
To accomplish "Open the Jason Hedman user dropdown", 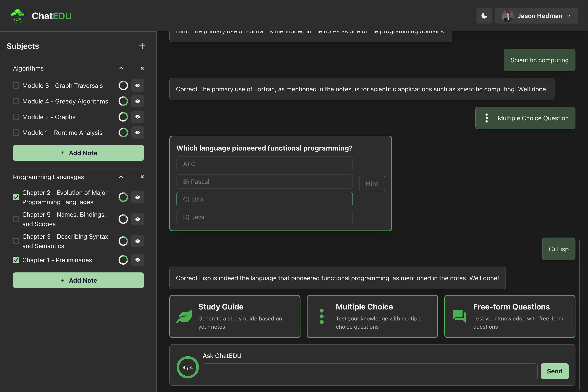I will [x=536, y=16].
